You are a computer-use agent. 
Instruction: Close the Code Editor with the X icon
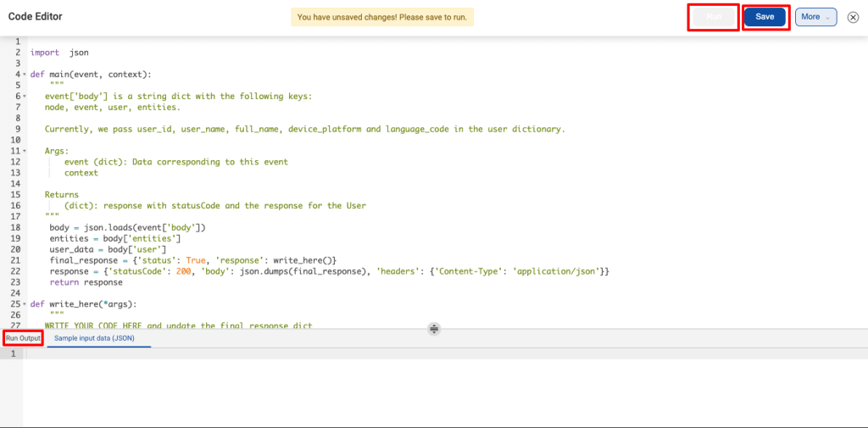pos(853,17)
